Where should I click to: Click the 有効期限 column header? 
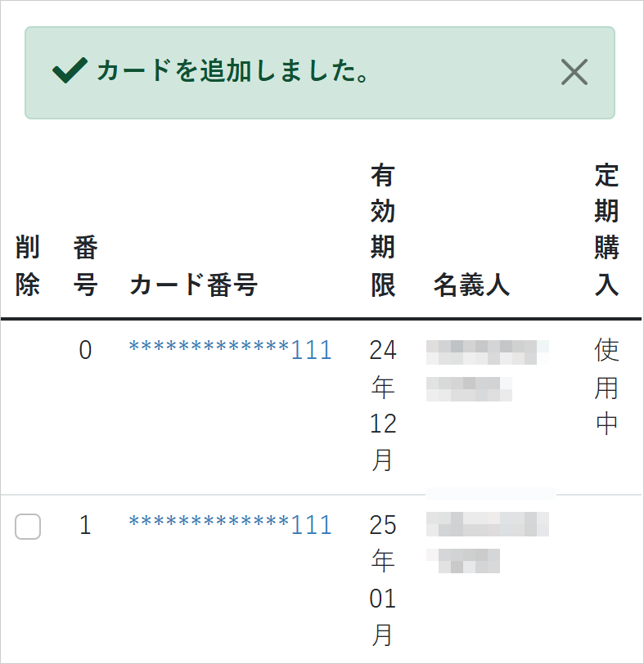click(381, 229)
